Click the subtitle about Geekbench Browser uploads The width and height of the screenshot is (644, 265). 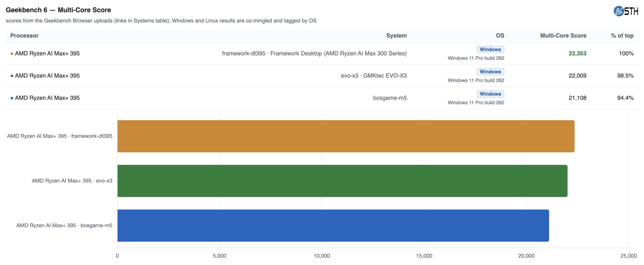click(x=161, y=21)
